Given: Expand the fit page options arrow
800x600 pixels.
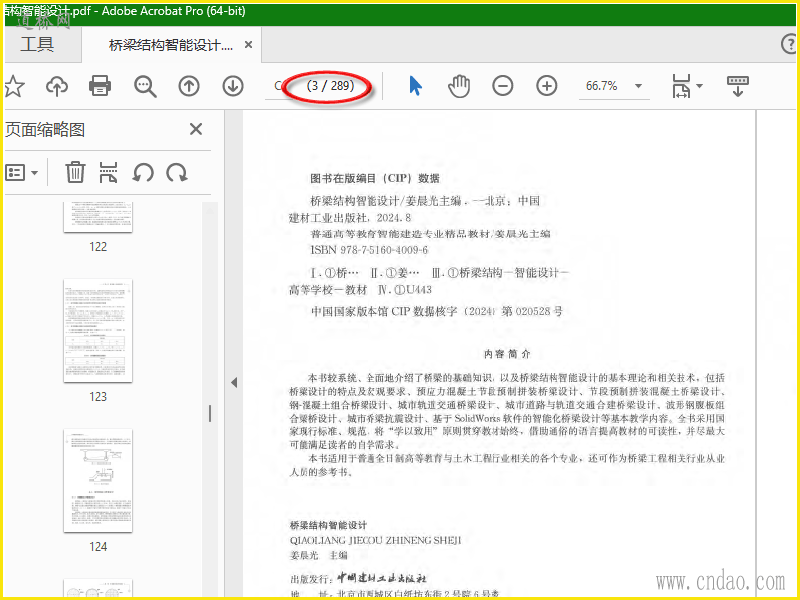Looking at the screenshot, I should coord(699,86).
